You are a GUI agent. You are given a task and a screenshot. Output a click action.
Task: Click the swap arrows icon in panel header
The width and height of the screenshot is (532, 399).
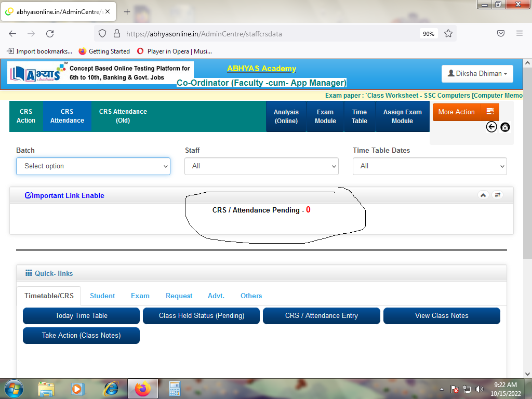498,195
